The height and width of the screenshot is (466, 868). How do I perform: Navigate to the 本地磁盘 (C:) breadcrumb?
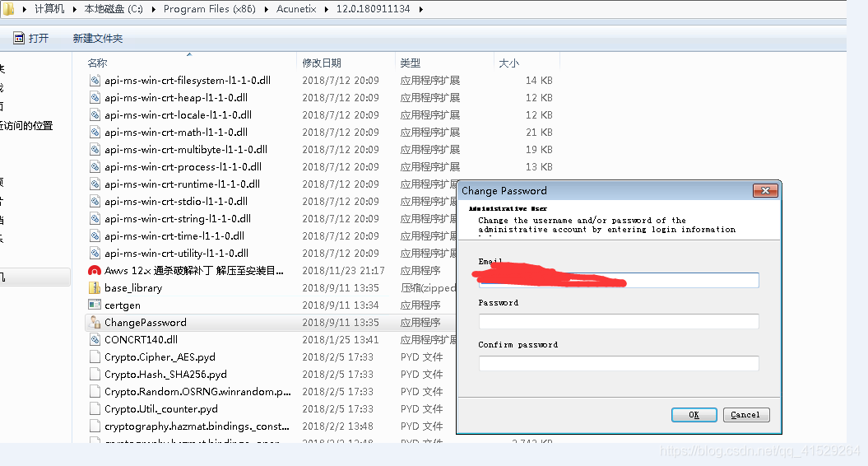click(114, 9)
